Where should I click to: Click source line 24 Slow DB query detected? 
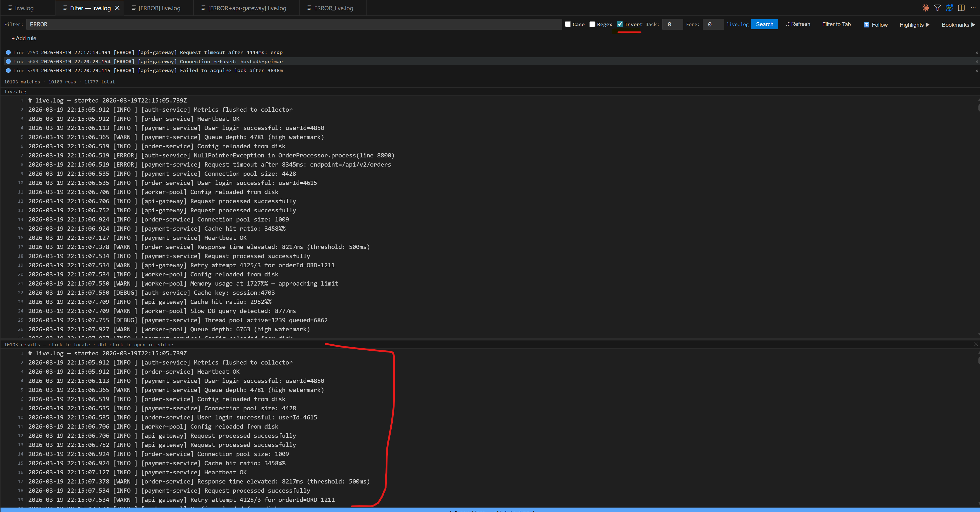click(162, 311)
